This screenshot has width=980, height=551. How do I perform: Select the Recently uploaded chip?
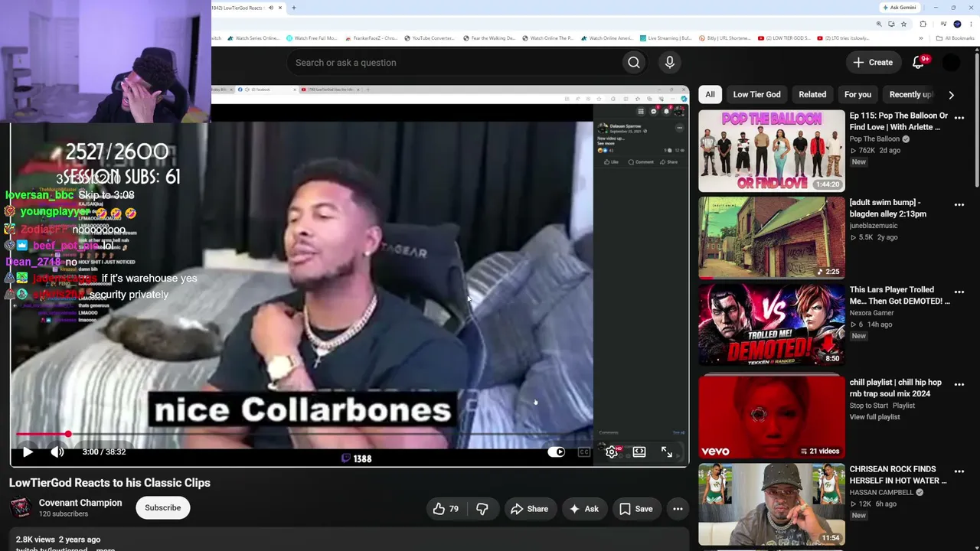pyautogui.click(x=910, y=95)
